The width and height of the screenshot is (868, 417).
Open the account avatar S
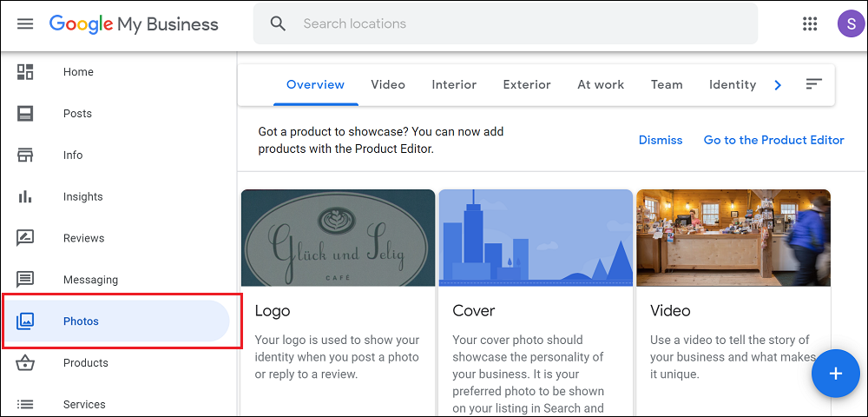(851, 23)
